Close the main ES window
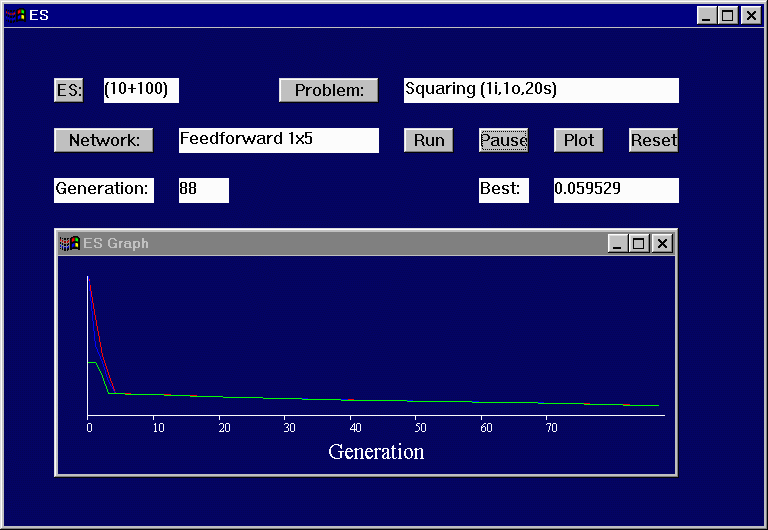768x530 pixels. point(750,15)
